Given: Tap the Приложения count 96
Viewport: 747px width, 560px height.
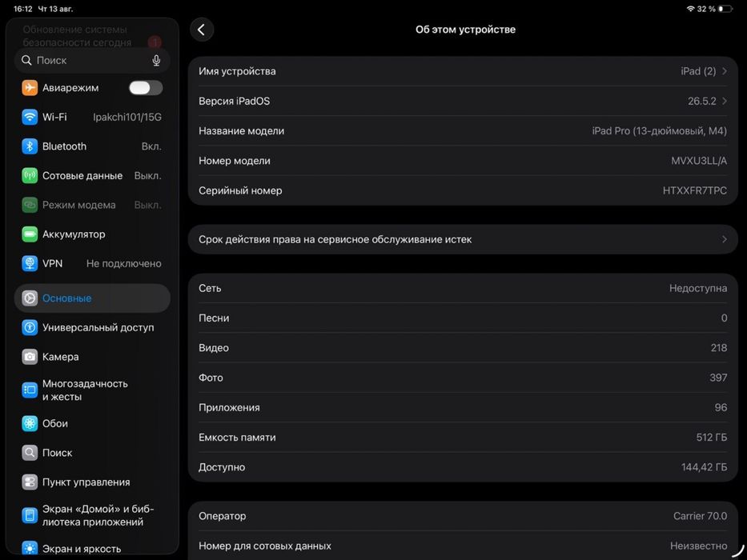Looking at the screenshot, I should [721, 408].
